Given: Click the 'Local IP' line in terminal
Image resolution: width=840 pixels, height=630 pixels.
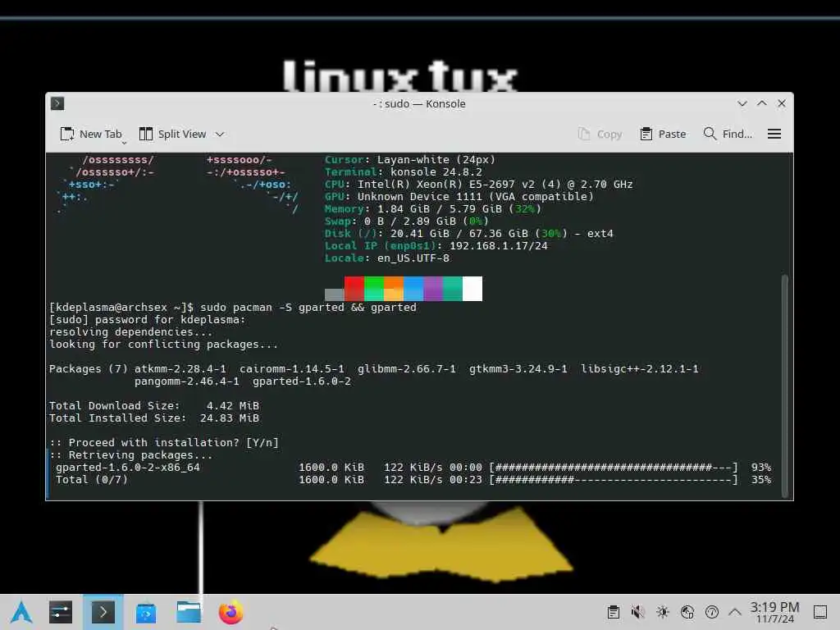Looking at the screenshot, I should click(436, 246).
